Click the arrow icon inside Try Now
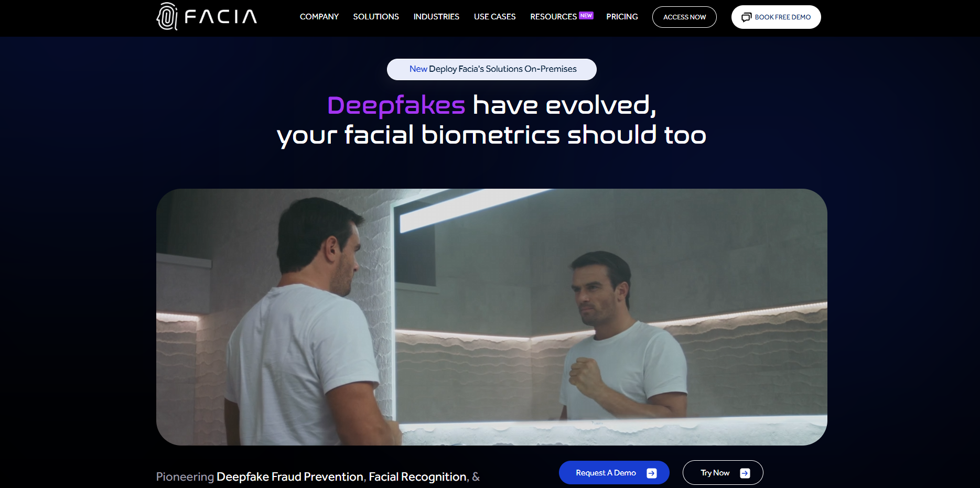The height and width of the screenshot is (488, 980). (745, 472)
